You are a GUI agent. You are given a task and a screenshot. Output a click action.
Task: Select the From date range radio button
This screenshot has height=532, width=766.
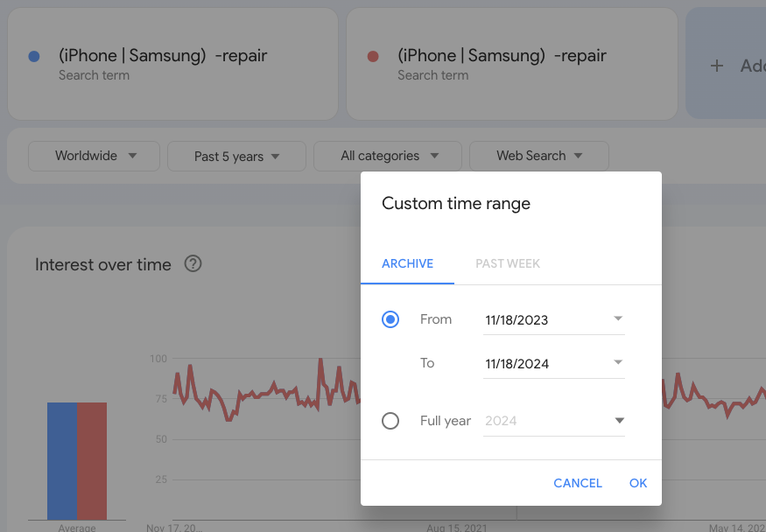coord(390,319)
